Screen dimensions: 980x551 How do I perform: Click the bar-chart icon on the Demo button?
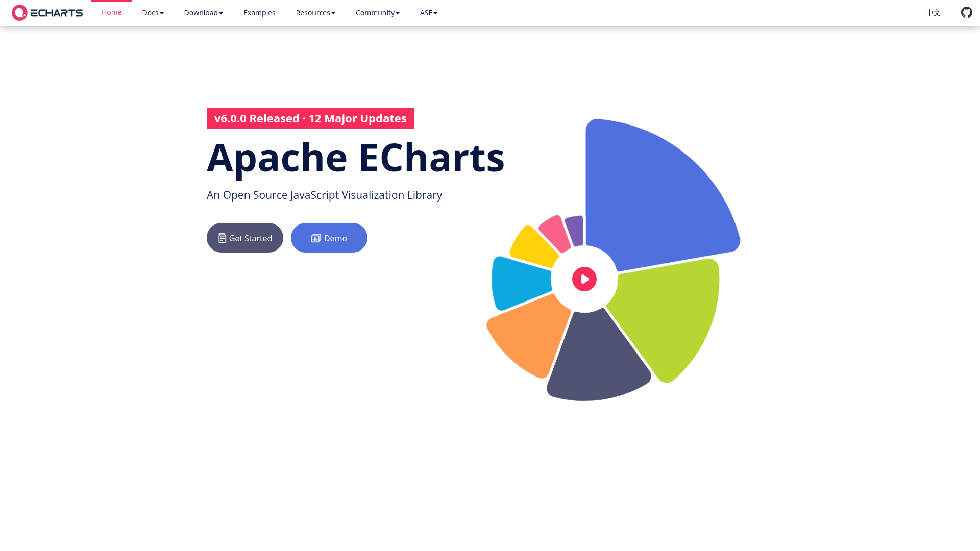(315, 238)
